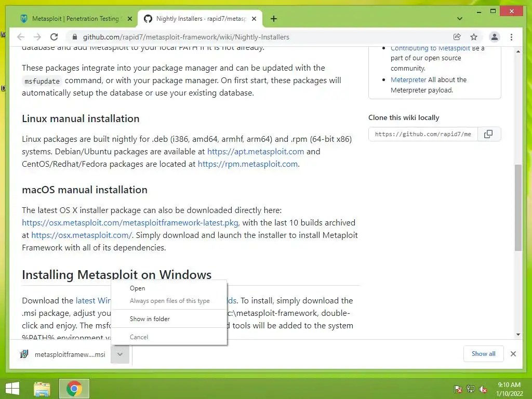Image resolution: width=532 pixels, height=399 pixels.
Task: Minimize the Chrome window
Action: [x=478, y=11]
